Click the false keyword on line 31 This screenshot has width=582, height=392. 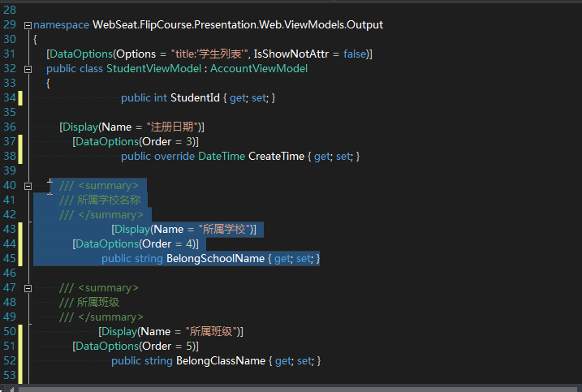pos(355,54)
